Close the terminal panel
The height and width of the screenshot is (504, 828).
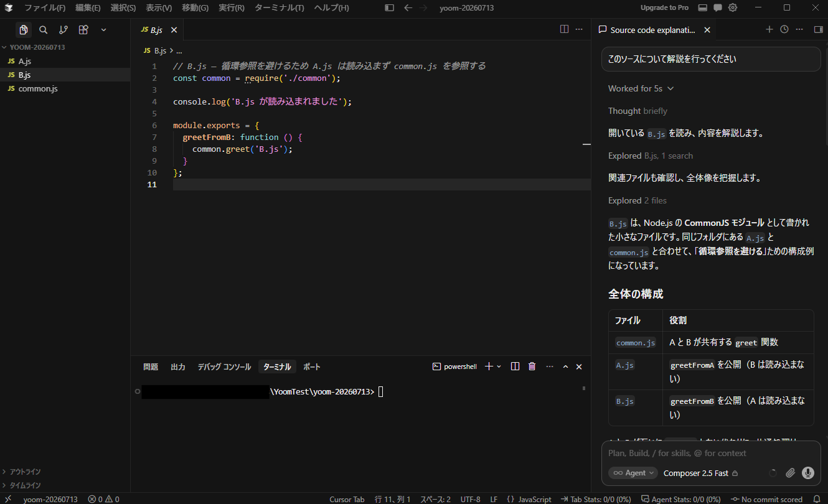point(579,366)
